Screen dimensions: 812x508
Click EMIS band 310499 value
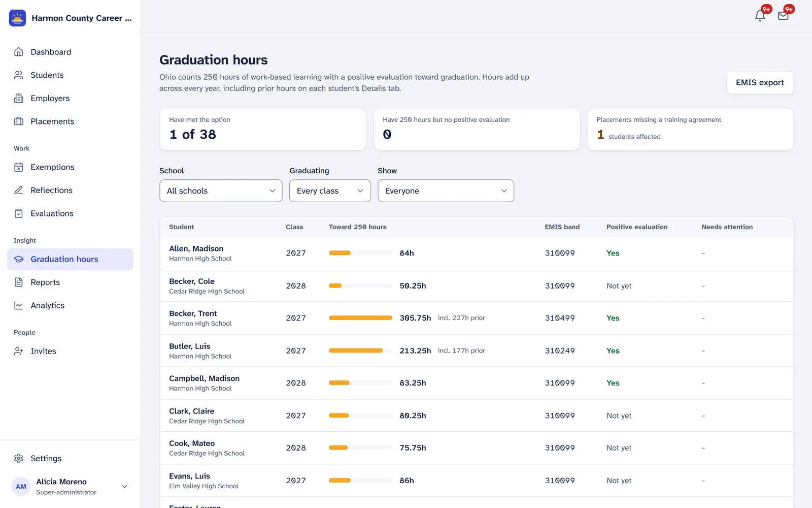click(560, 318)
